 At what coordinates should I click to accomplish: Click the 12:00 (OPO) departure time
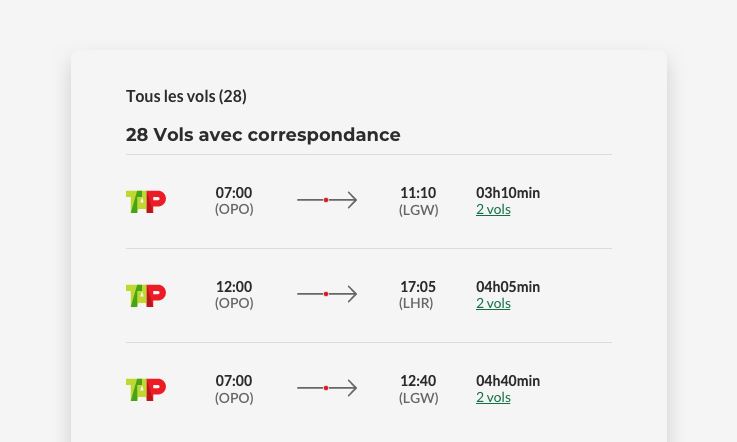(x=234, y=287)
